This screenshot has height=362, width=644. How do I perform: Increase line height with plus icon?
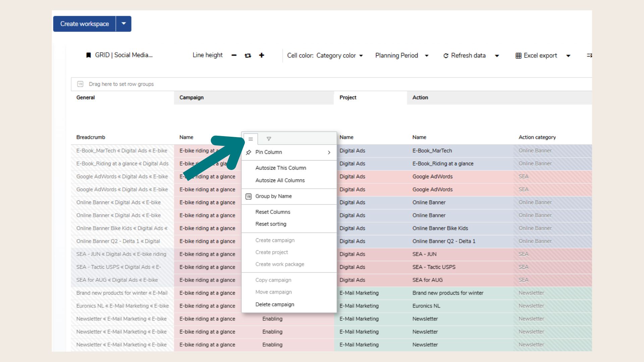(x=262, y=55)
